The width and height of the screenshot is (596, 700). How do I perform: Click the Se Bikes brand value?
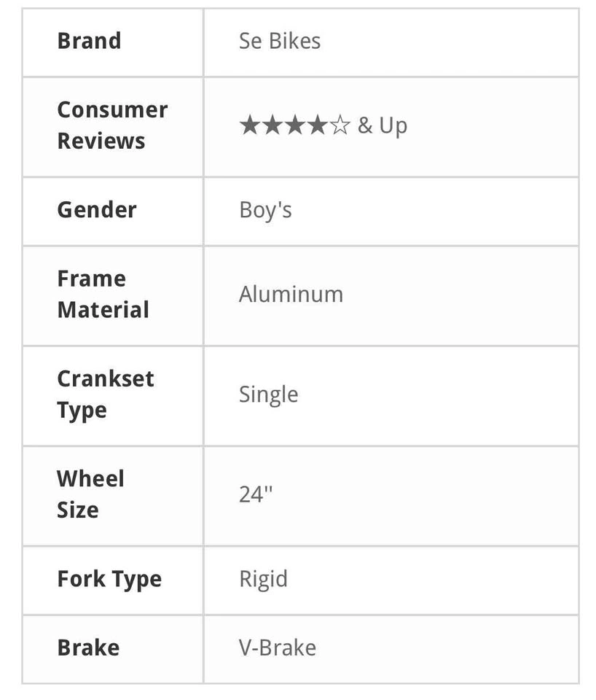pos(280,41)
